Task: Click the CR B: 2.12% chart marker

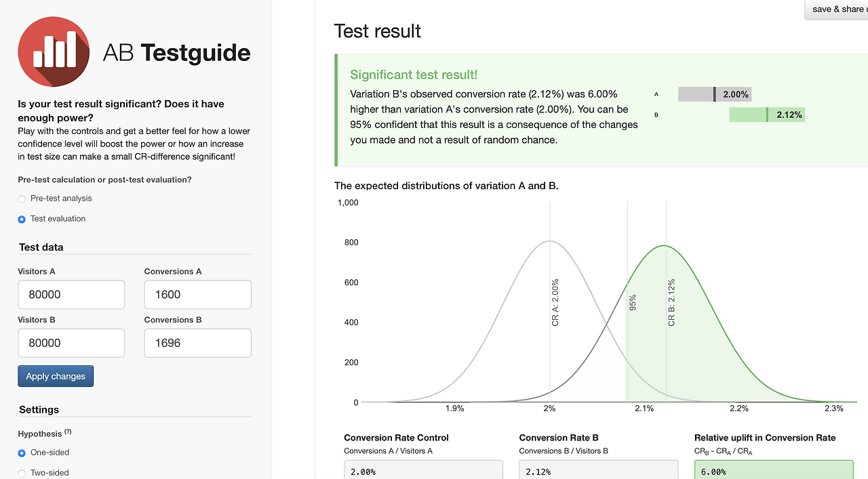Action: pyautogui.click(x=671, y=302)
